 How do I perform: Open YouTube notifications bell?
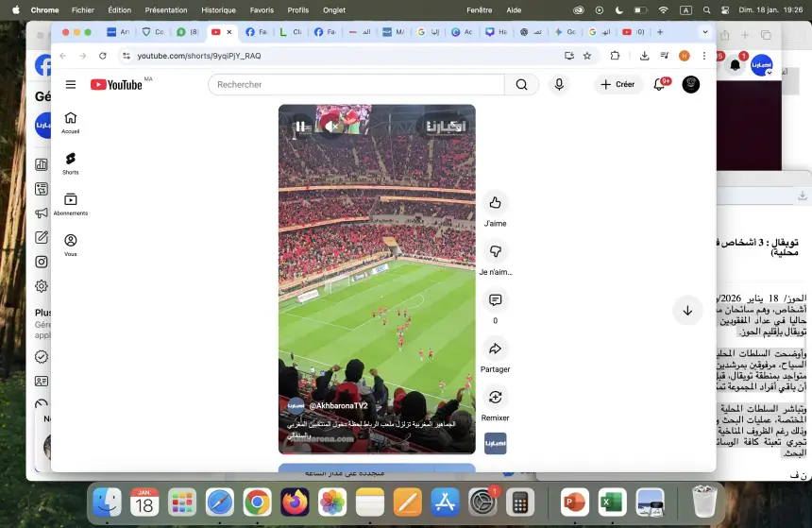(660, 84)
